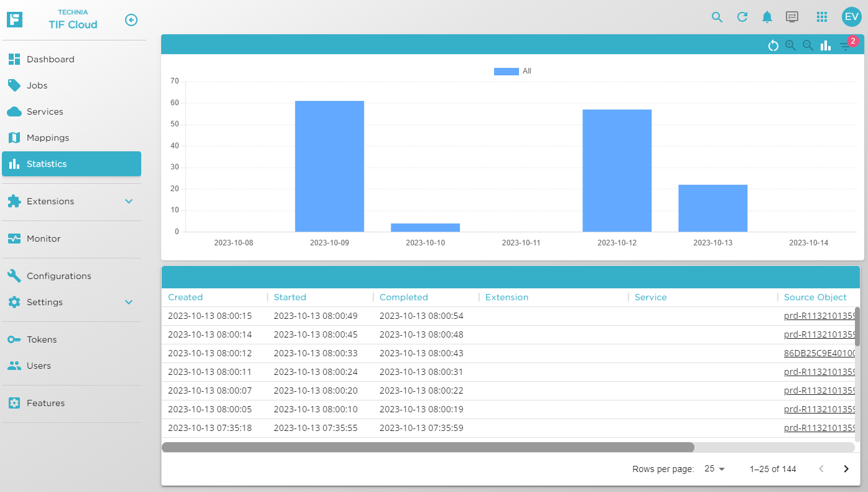The width and height of the screenshot is (868, 492).
Task: Open the chart filters with badge 2
Action: 844,45
